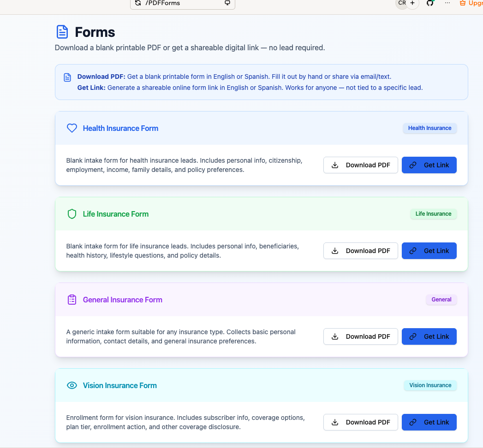Screen dimensions: 483x448
Task: Get Link for General Insurance Form
Action: pos(429,336)
